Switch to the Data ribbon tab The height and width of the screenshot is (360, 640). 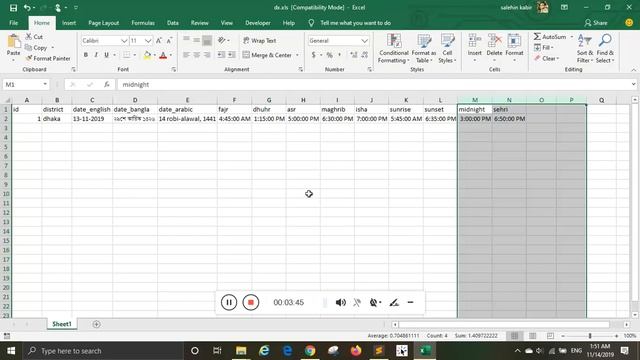click(173, 23)
